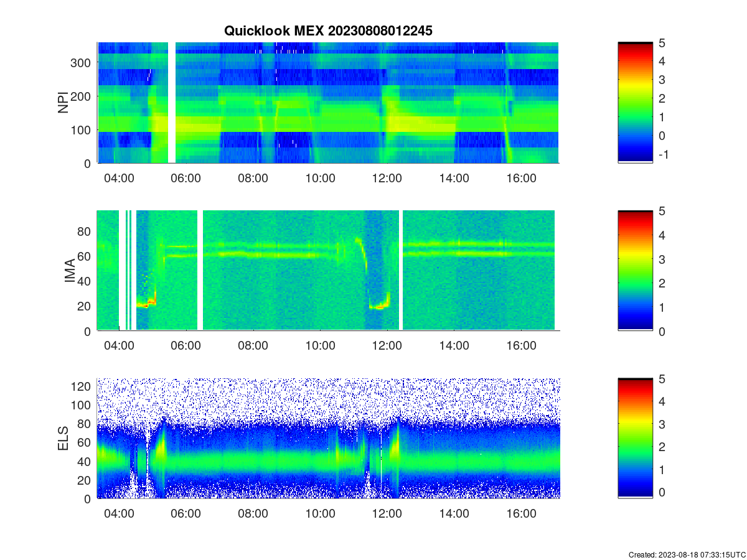747x560 pixels.
Task: Click the Created 2023-08-18 07:33:15UTC timestamp
Action: [x=687, y=554]
